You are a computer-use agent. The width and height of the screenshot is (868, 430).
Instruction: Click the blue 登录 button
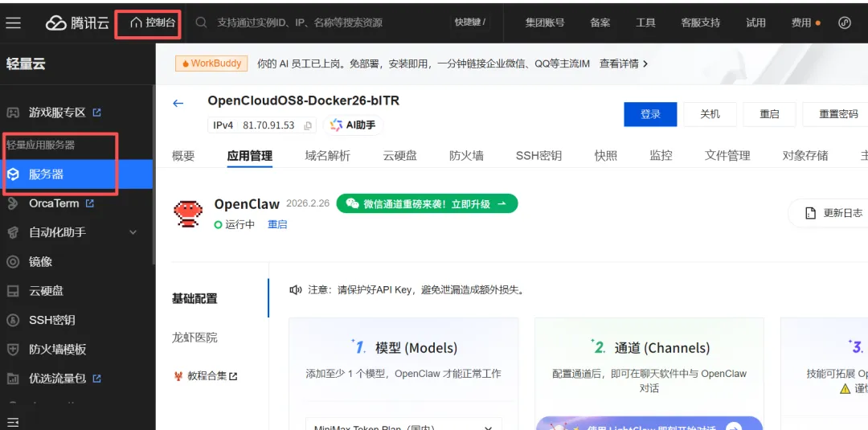click(x=650, y=114)
